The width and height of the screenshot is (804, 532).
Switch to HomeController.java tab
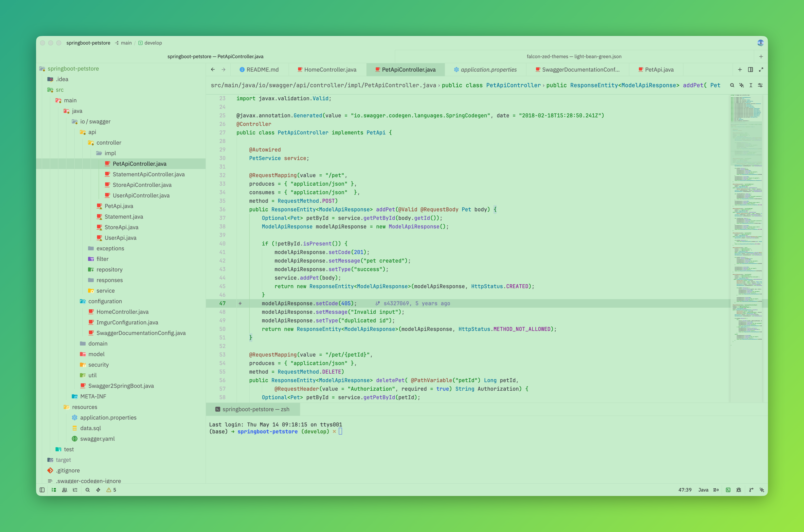(327, 70)
